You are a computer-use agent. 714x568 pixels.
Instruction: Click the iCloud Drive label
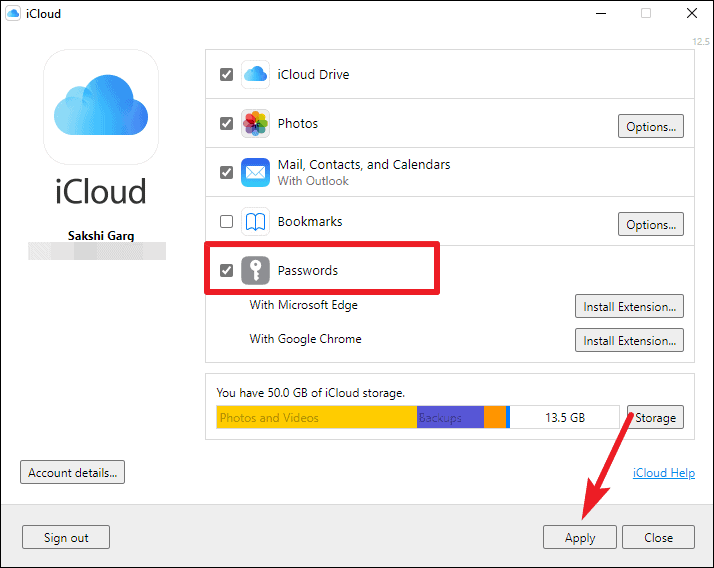pyautogui.click(x=313, y=74)
